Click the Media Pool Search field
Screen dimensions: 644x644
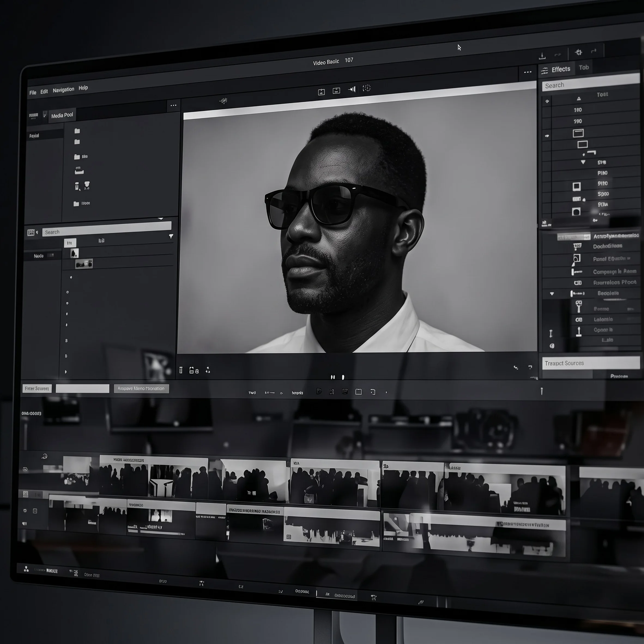(107, 229)
